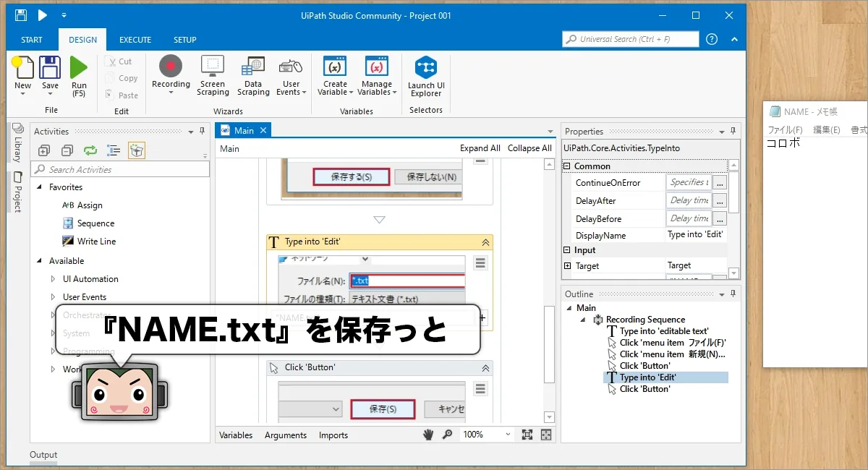
Task: Pin the Activities panel
Action: point(202,131)
